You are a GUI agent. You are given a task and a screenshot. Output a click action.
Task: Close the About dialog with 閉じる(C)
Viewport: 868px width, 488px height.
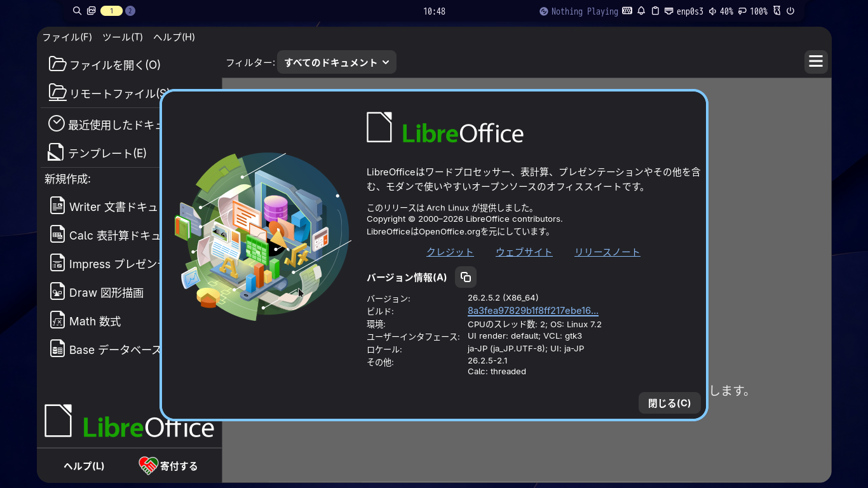pos(669,403)
